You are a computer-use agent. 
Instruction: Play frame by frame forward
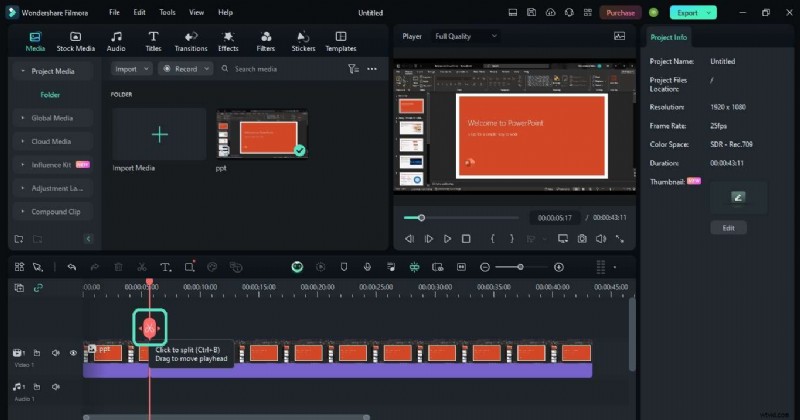pyautogui.click(x=429, y=239)
